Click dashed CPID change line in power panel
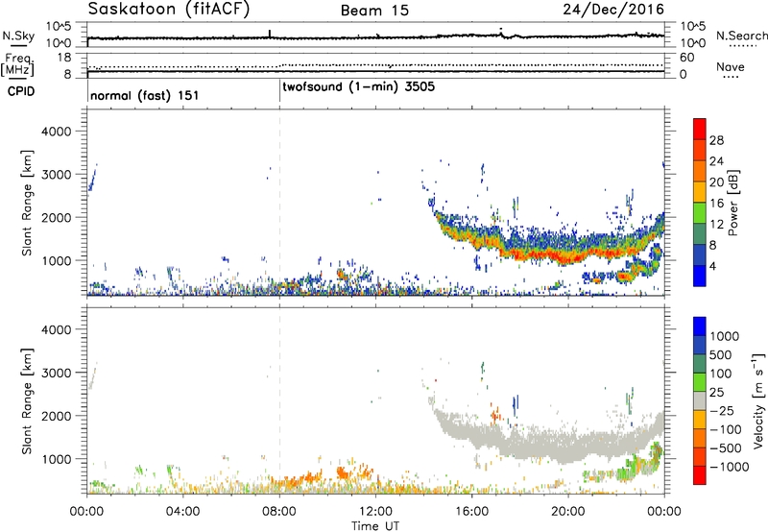Image resolution: width=768 pixels, height=532 pixels. coord(279,203)
